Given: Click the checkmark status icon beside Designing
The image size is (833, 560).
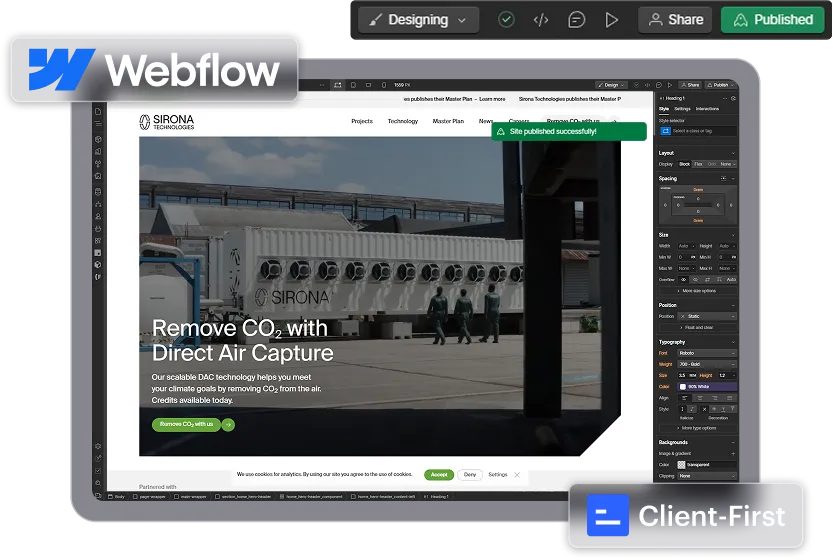Looking at the screenshot, I should (x=506, y=20).
